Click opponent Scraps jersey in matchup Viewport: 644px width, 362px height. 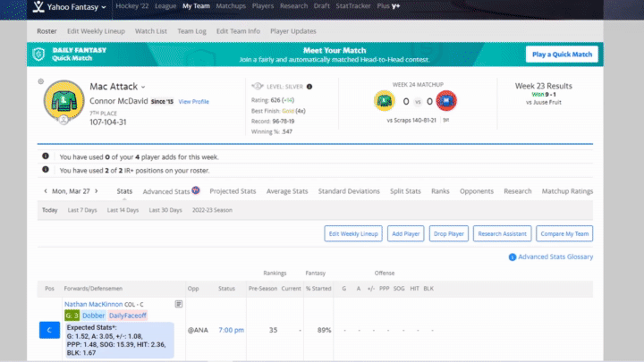[x=446, y=100]
